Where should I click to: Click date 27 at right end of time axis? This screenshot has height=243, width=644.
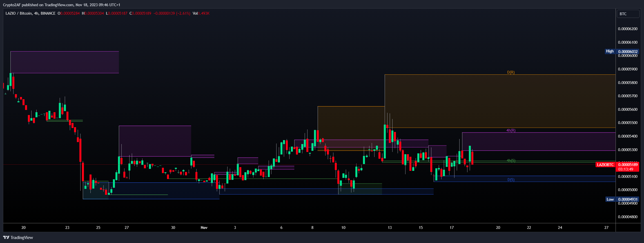(x=606, y=227)
